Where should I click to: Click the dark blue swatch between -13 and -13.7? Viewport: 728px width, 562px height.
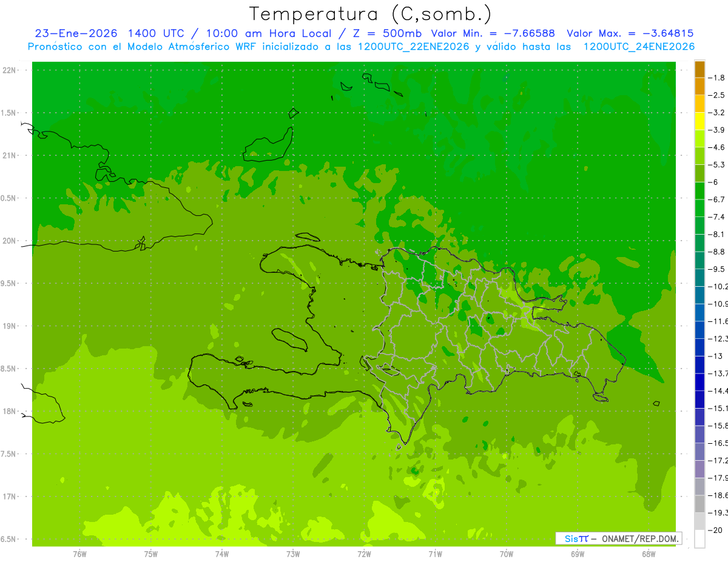[699, 364]
